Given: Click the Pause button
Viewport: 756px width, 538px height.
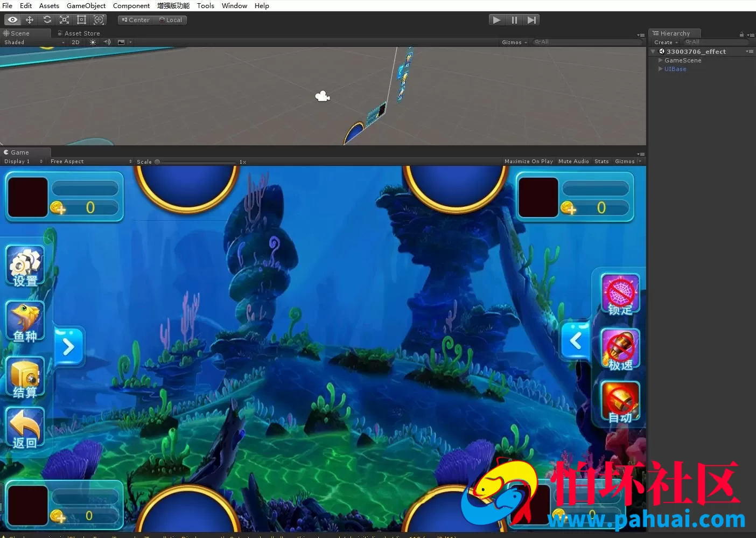Looking at the screenshot, I should [x=514, y=20].
